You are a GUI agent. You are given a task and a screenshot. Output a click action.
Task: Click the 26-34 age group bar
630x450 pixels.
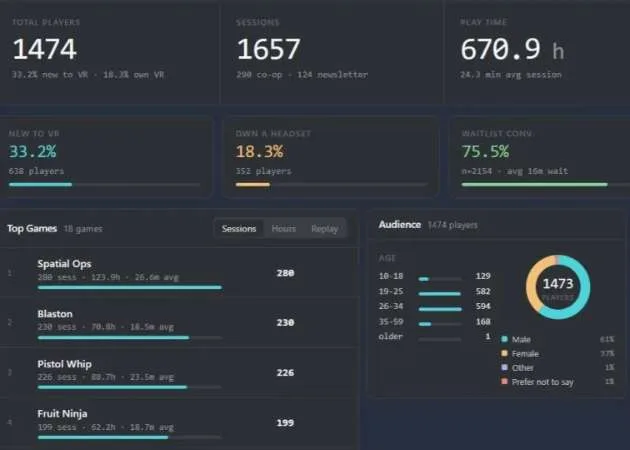440,309
